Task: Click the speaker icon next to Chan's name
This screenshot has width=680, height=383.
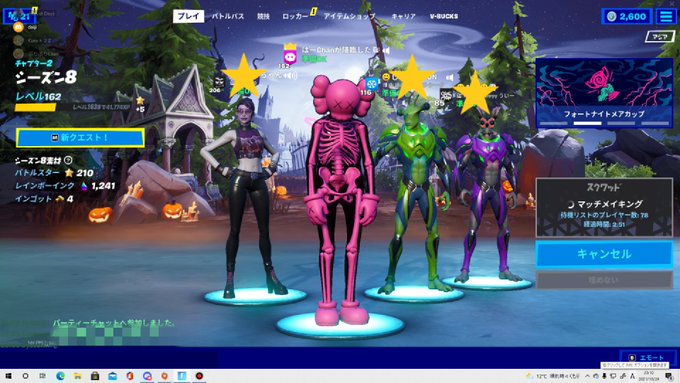Action: tap(385, 51)
